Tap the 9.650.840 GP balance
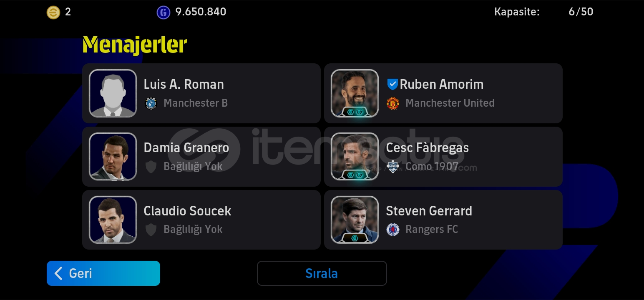 pos(201,12)
